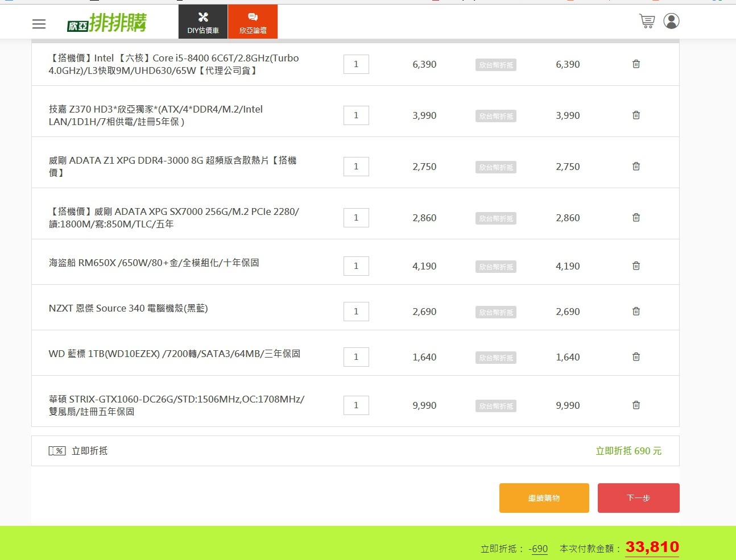Open the 欣亞論壇 tab
This screenshot has height=560, width=736.
click(x=253, y=22)
